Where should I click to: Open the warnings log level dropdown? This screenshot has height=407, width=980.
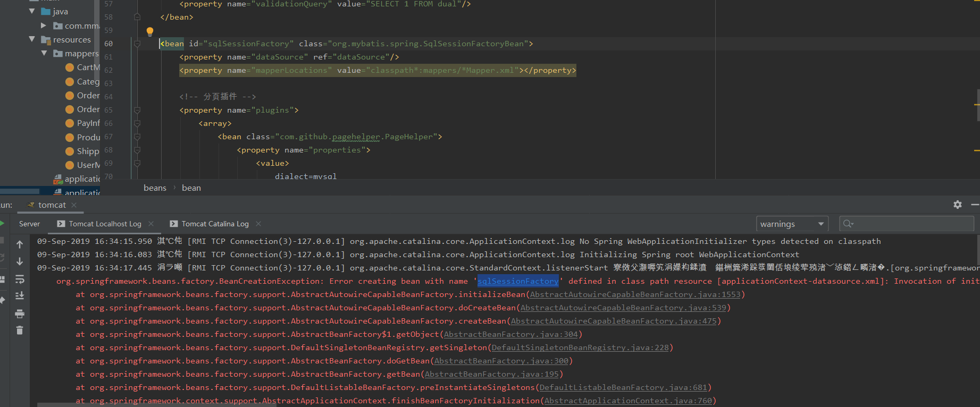[x=792, y=224]
